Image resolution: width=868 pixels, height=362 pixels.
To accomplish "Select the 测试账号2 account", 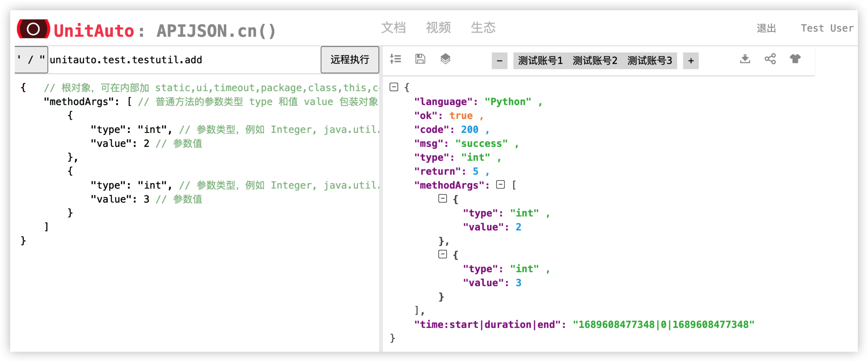I will 594,61.
